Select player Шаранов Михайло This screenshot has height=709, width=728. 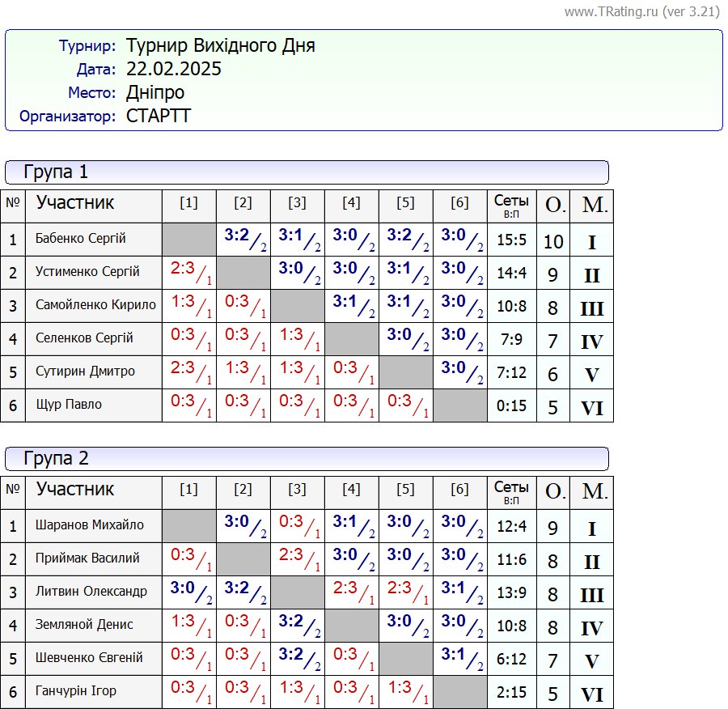click(90, 525)
